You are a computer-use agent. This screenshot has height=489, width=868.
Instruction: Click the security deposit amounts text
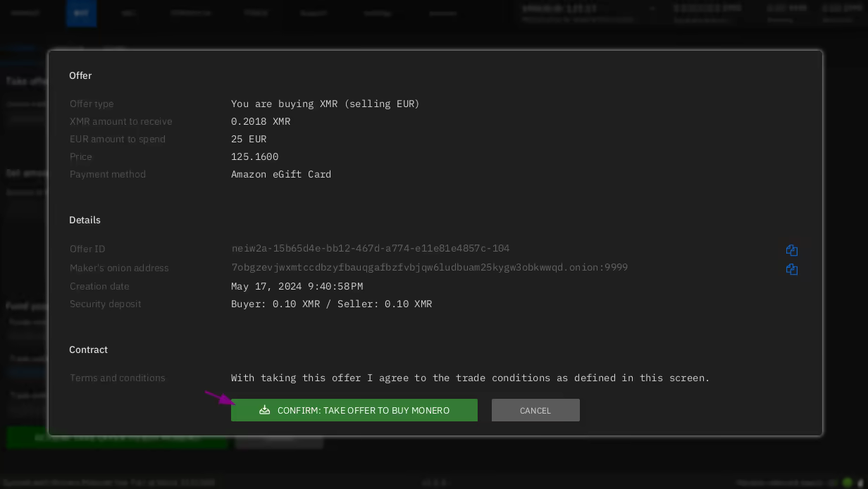[331, 304]
